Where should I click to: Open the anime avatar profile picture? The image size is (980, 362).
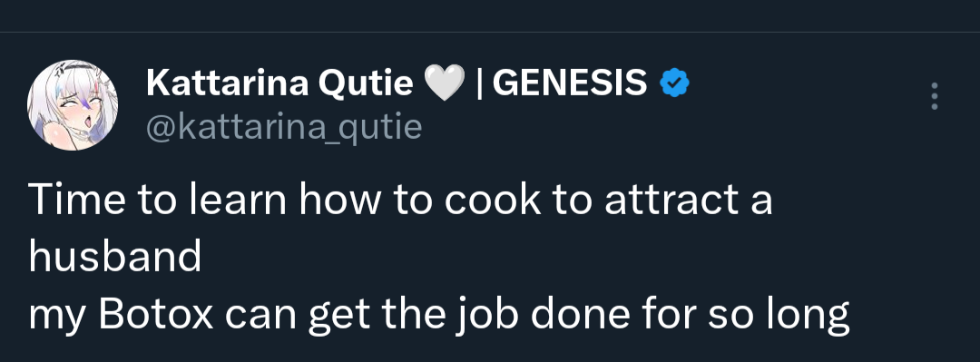[73, 105]
